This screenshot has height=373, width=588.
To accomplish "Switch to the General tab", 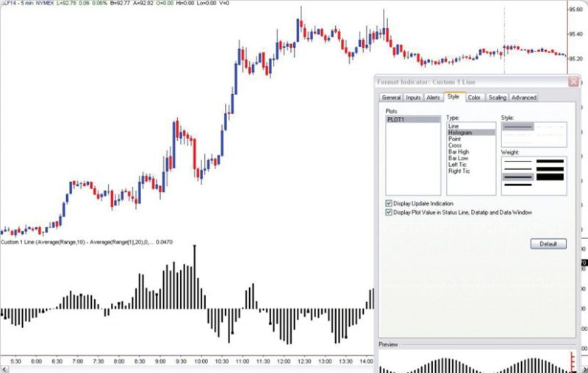I will coord(391,98).
